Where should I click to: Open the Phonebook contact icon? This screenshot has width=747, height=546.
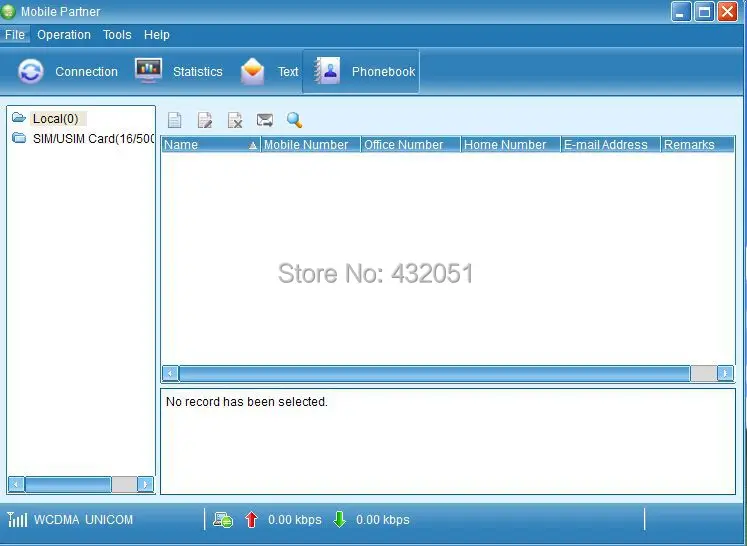[327, 71]
